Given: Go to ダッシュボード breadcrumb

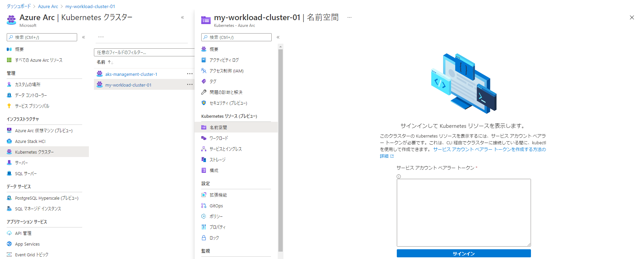Looking at the screenshot, I should (18, 6).
